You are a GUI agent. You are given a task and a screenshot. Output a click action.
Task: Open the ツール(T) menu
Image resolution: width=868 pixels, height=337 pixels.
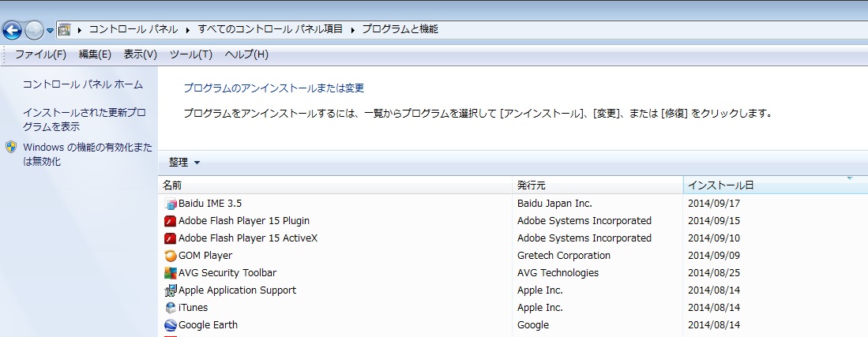[x=190, y=54]
